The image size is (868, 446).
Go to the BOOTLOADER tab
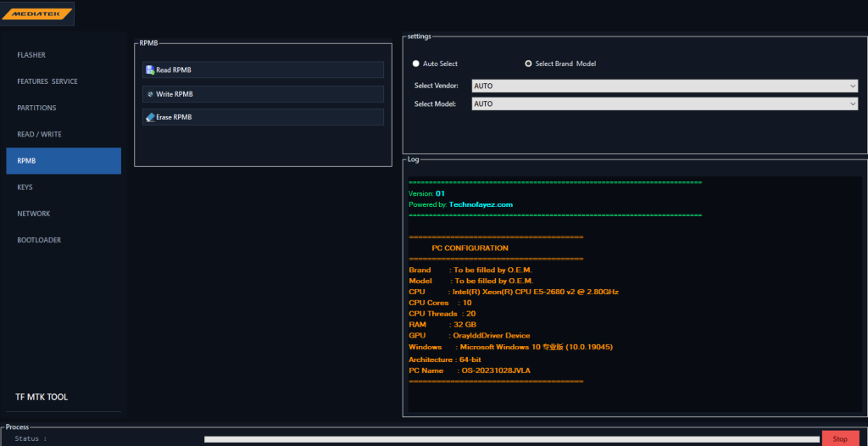[64, 240]
